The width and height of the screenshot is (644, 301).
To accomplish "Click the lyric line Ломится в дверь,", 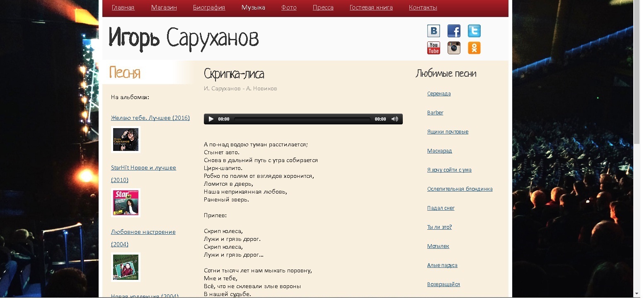I will [228, 184].
